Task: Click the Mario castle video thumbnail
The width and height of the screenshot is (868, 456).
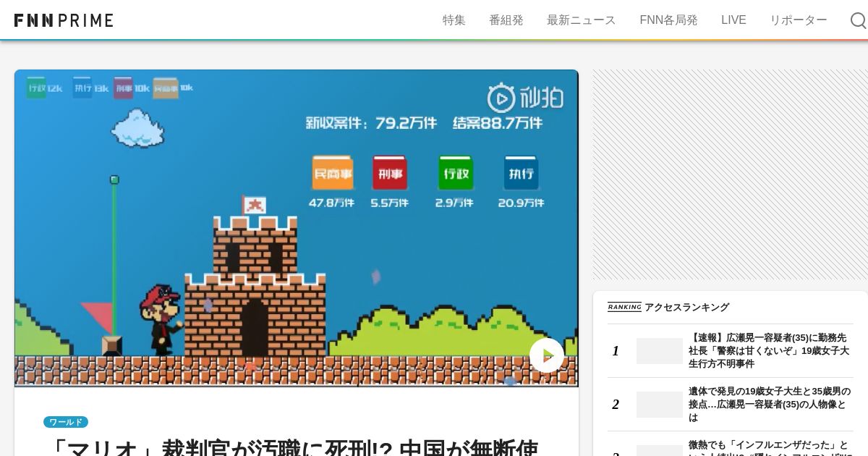Action: click(x=297, y=228)
